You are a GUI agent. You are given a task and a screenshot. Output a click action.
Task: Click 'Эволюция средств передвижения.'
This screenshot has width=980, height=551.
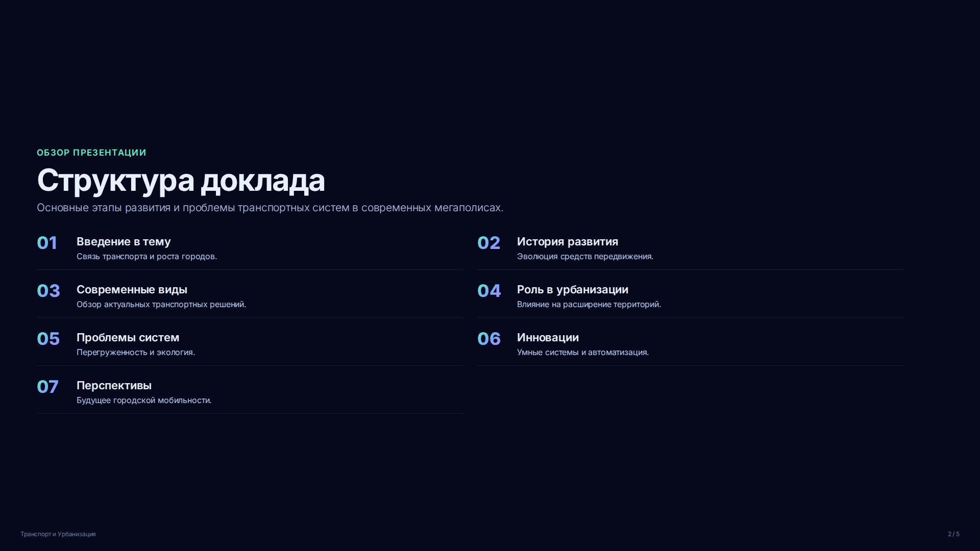coord(585,257)
